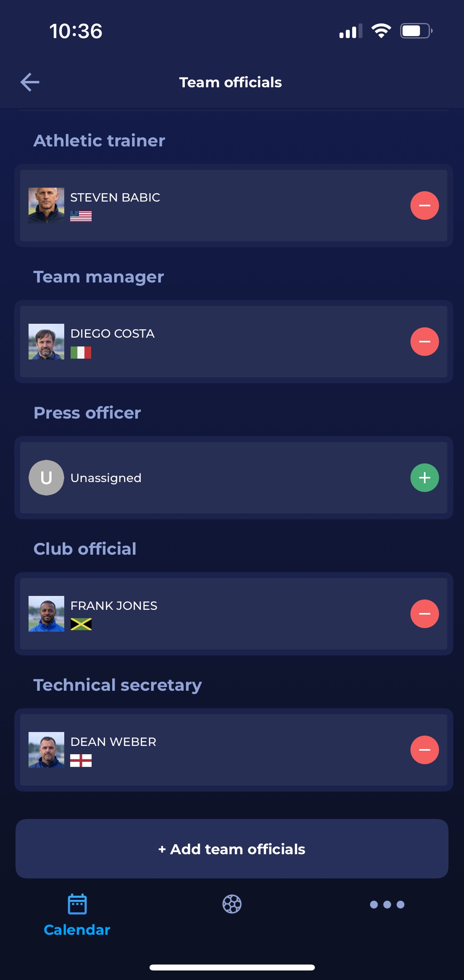The image size is (464, 980).
Task: Open Frank Jones's profile photo
Action: tap(46, 614)
